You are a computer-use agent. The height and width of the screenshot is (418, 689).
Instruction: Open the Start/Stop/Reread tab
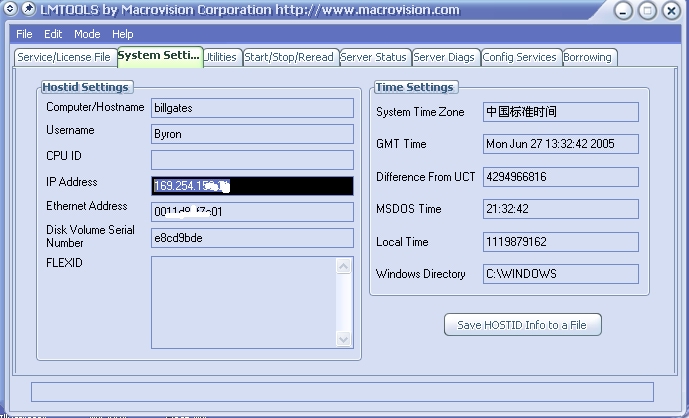[289, 57]
